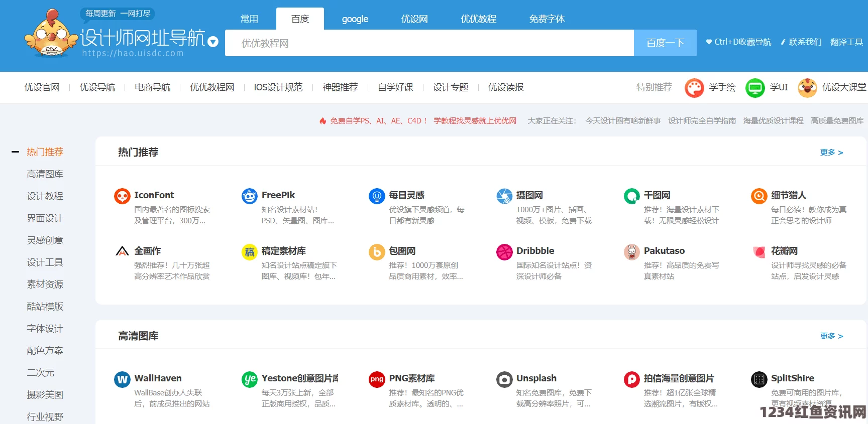Open the 电商导航 nav link
The image size is (868, 424).
153,87
